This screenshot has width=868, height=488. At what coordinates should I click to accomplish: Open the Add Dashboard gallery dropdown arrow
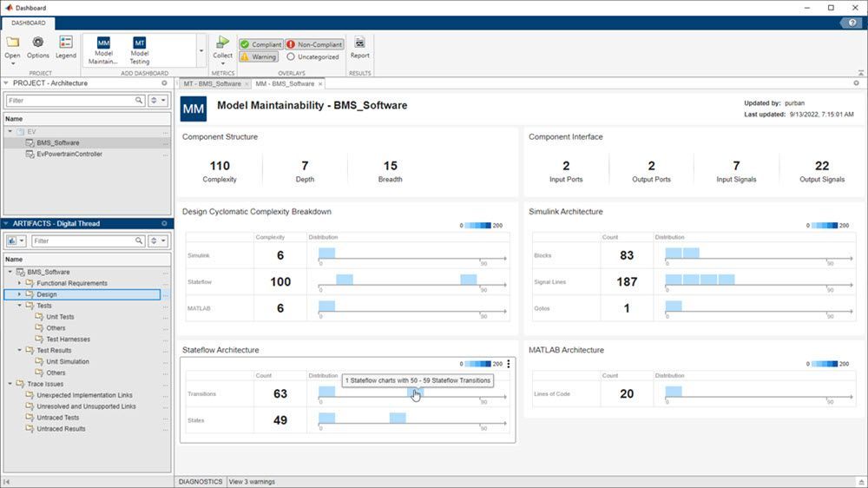point(201,50)
